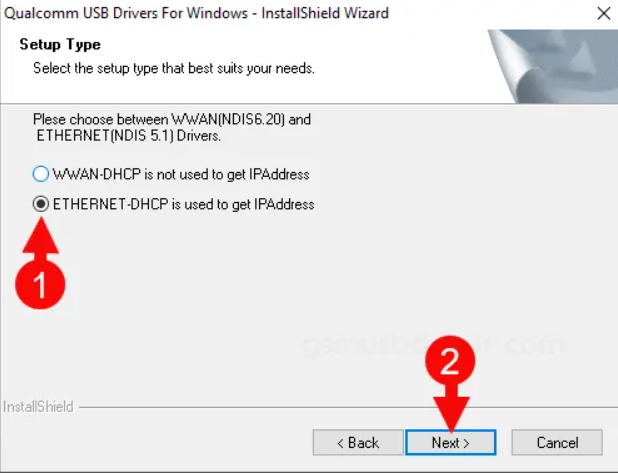Click the 'Setup Type' heading
The width and height of the screenshot is (618, 473).
click(x=60, y=44)
